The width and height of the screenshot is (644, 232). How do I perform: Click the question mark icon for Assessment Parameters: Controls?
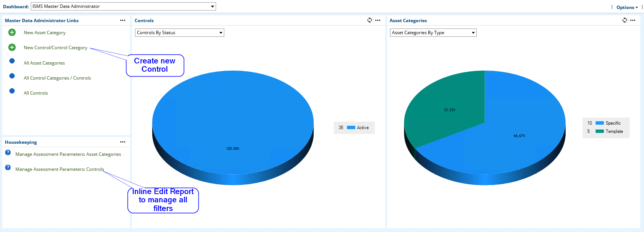coord(8,167)
